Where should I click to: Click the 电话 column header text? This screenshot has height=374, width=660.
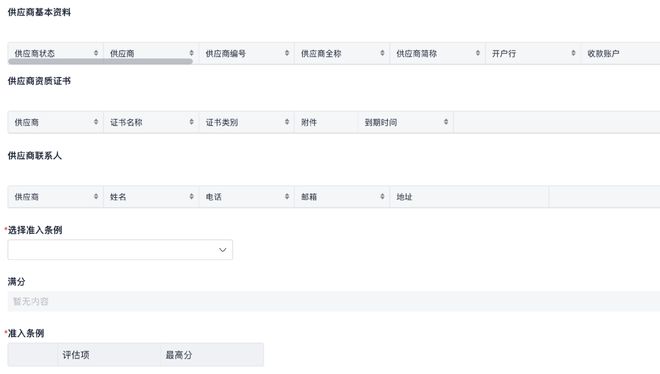[213, 197]
